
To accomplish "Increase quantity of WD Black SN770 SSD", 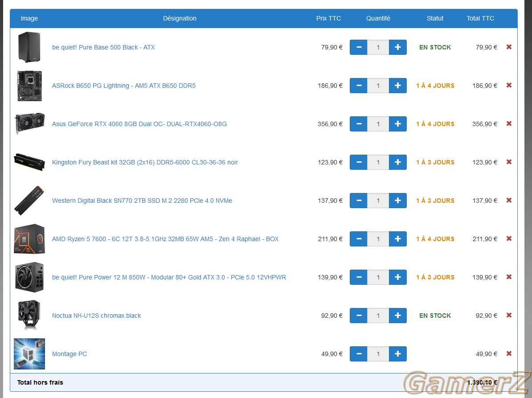I will click(x=397, y=201).
